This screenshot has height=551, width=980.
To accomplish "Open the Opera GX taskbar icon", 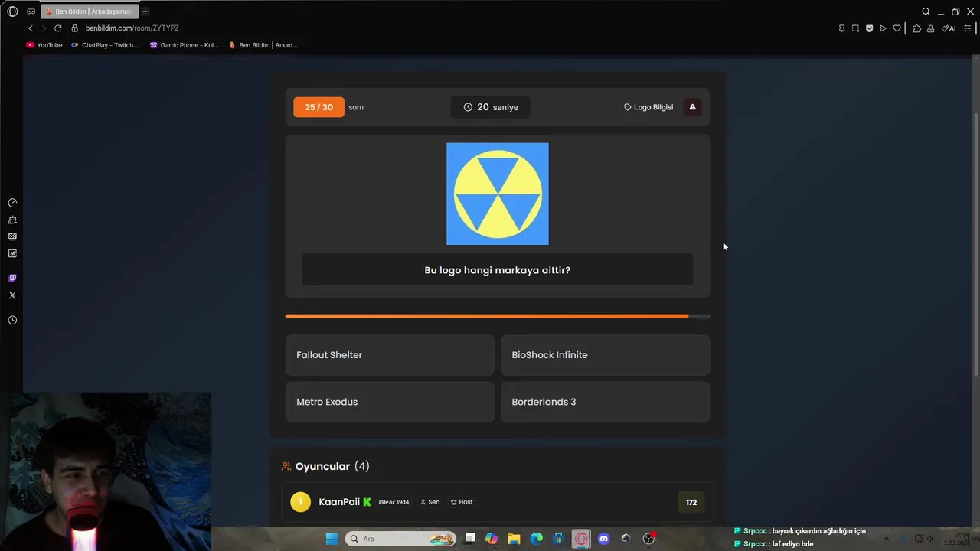I will (x=581, y=539).
